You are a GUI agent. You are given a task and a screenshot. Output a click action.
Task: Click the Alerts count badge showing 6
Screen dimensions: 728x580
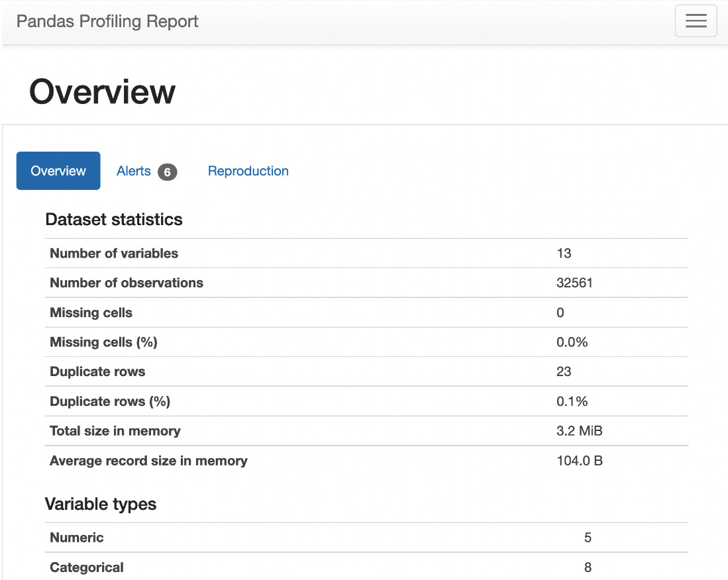(x=167, y=172)
